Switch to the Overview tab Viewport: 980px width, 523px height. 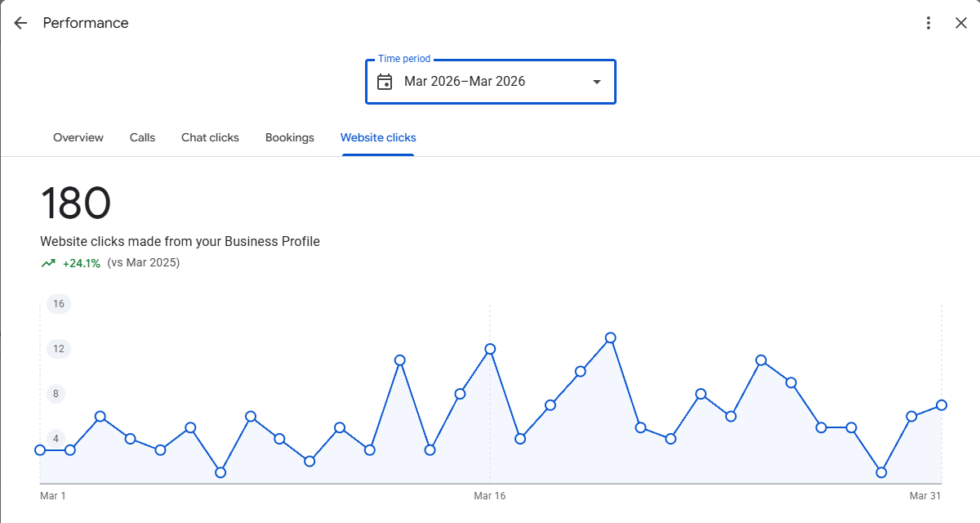point(78,137)
